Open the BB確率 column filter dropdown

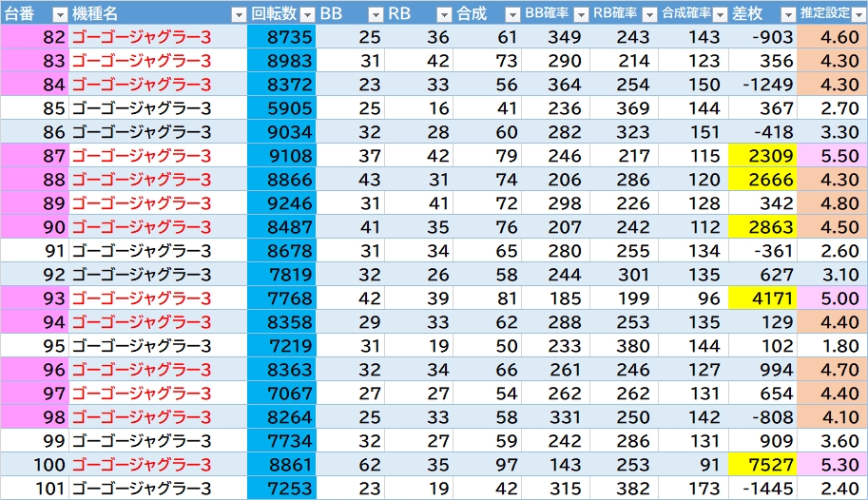tap(581, 15)
